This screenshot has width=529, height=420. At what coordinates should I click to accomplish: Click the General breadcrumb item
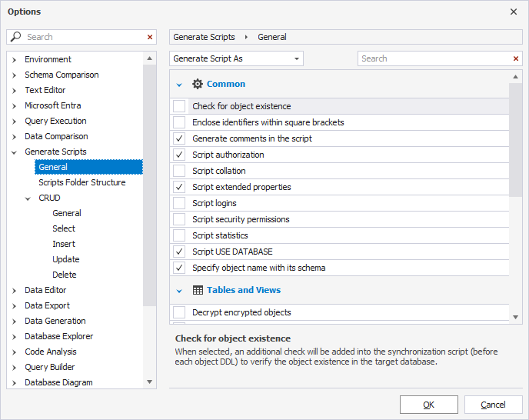click(272, 37)
